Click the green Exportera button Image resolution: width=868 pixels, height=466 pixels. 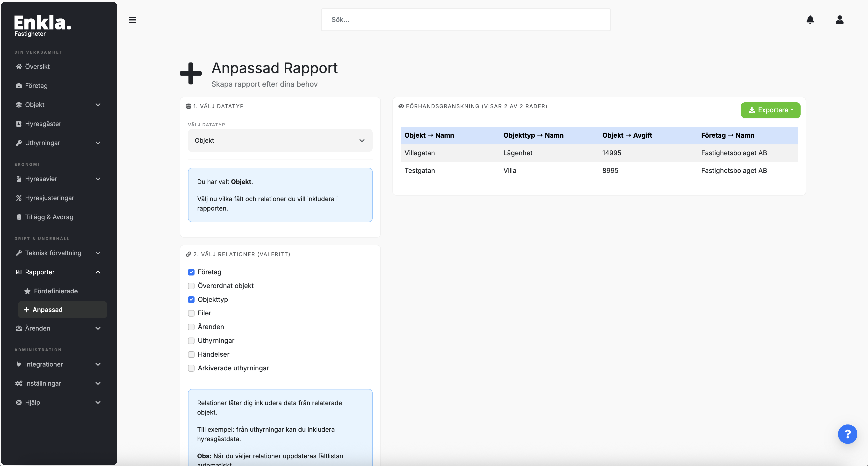pos(770,110)
